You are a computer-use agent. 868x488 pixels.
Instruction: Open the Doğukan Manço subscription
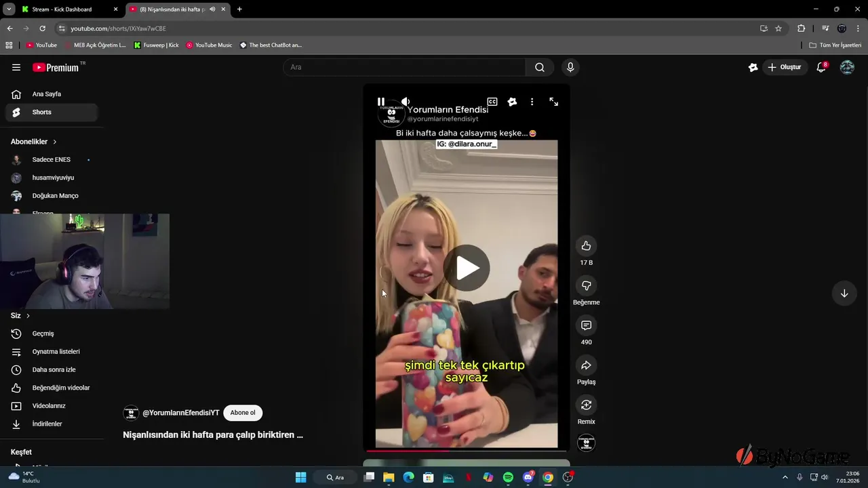(52, 196)
